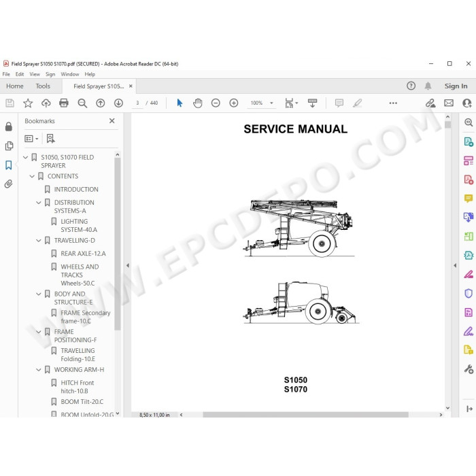The width and height of the screenshot is (476, 476).
Task: Collapse WORKING ARM-H bookmark
Action: coord(39,369)
